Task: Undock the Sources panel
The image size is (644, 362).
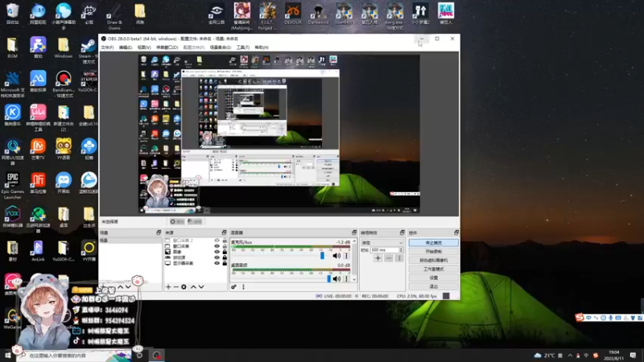Action: click(x=224, y=232)
